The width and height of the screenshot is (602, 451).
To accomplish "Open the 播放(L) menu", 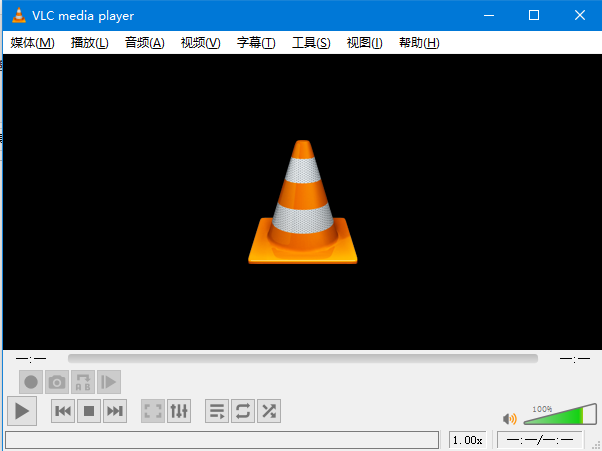I will click(x=90, y=43).
